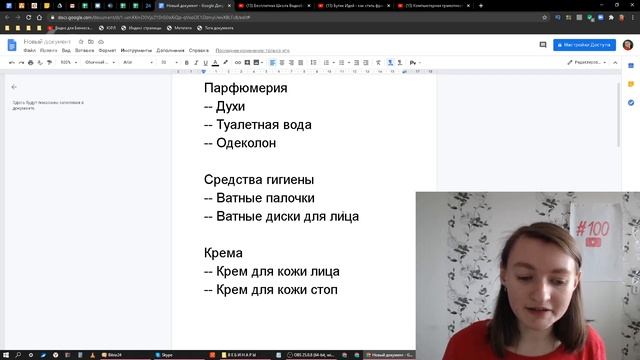Select justified text alignment
Screen dimensions: 640x360
point(300,62)
